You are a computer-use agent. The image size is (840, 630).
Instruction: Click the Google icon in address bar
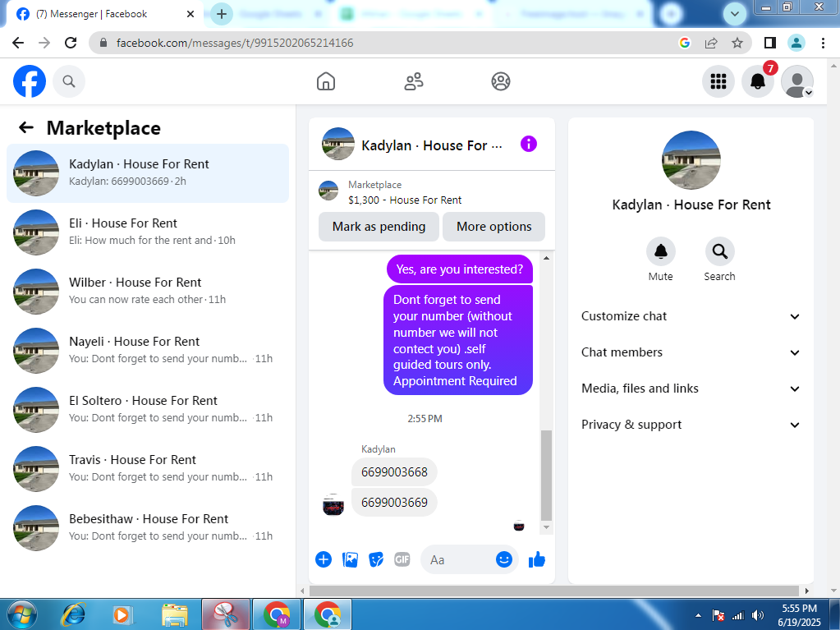point(685,43)
